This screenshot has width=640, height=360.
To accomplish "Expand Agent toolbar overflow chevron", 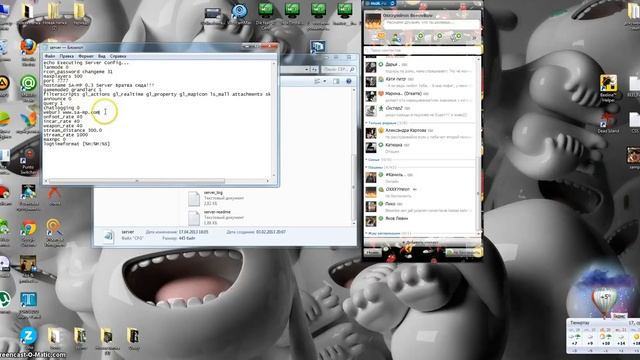I will tap(474, 38).
